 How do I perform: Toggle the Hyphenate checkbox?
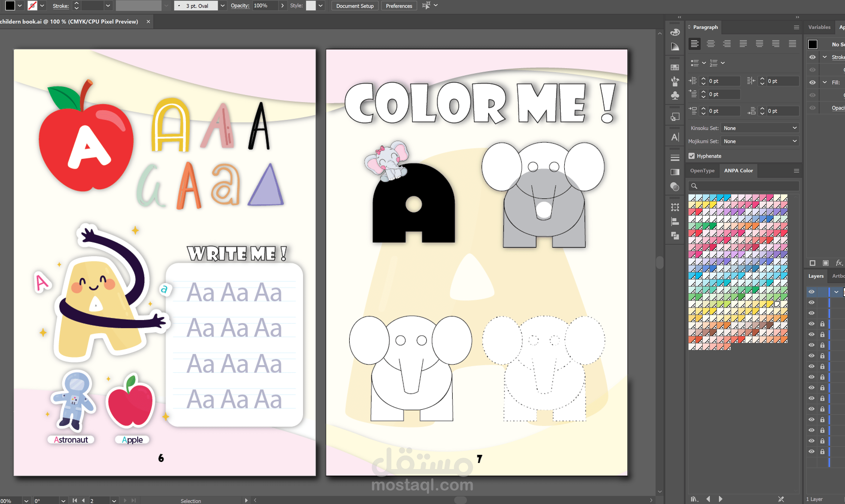[691, 156]
